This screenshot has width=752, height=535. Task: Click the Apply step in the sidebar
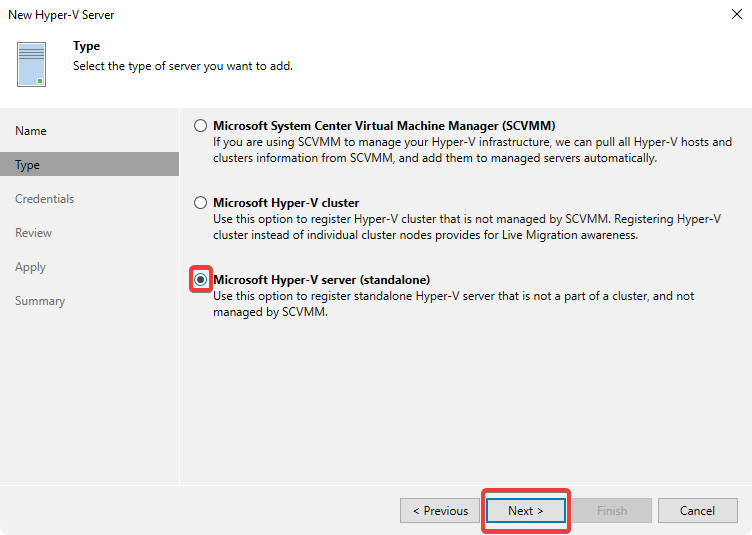click(31, 267)
